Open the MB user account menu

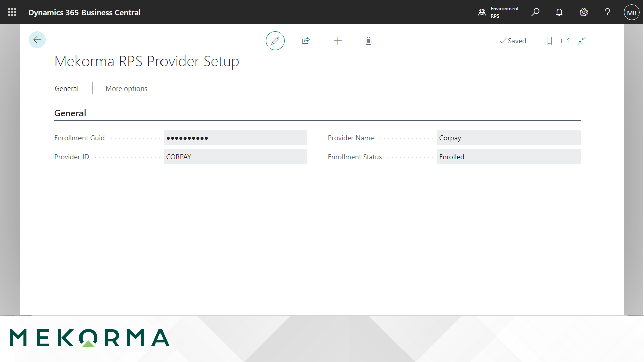632,12
